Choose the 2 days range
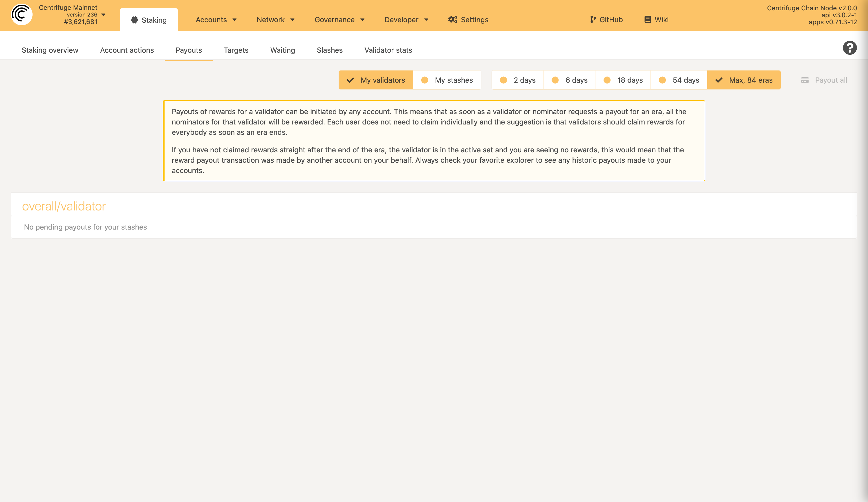The height and width of the screenshot is (502, 868). [517, 80]
